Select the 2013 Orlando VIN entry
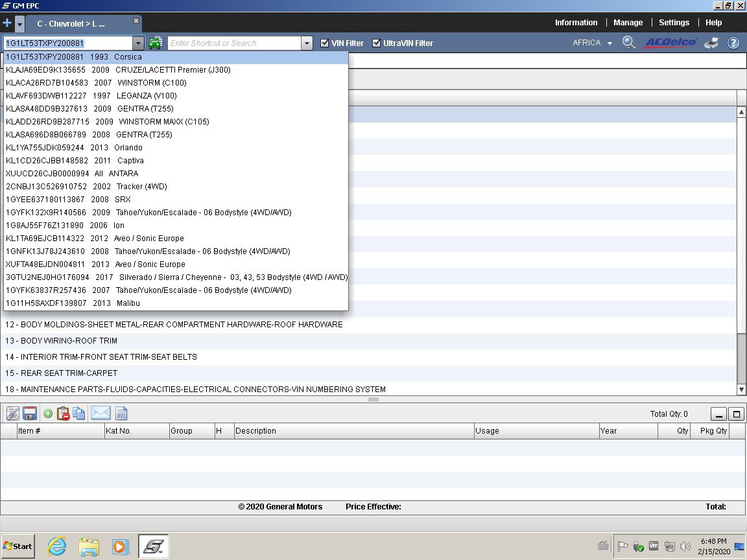The image size is (747, 560). [74, 148]
